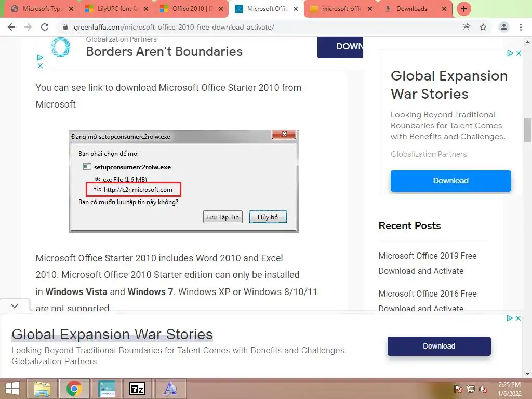Close the sidebar Global Expansion ad
This screenshot has width=532, height=399.
pyautogui.click(x=518, y=54)
